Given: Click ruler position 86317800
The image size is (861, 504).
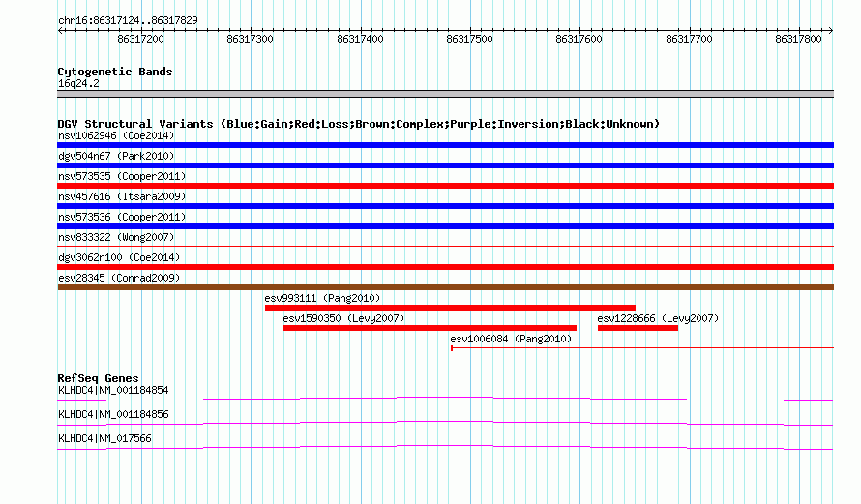Looking at the screenshot, I should pyautogui.click(x=798, y=39).
